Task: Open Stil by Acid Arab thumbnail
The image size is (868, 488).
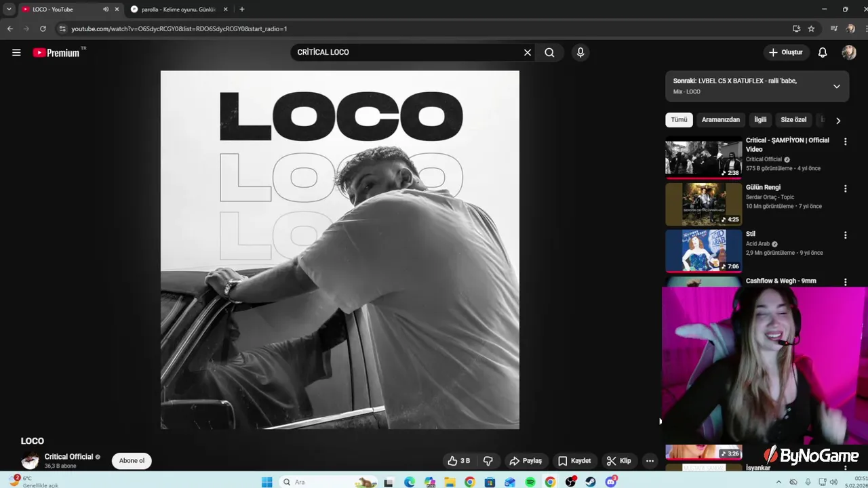Action: pos(703,251)
